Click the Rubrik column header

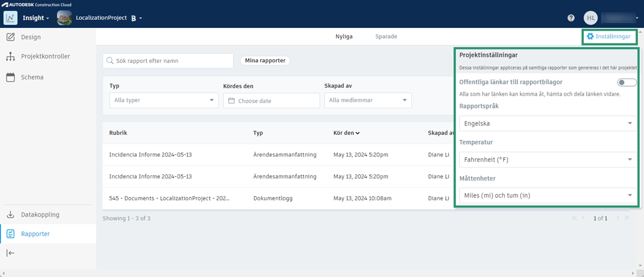click(x=118, y=133)
